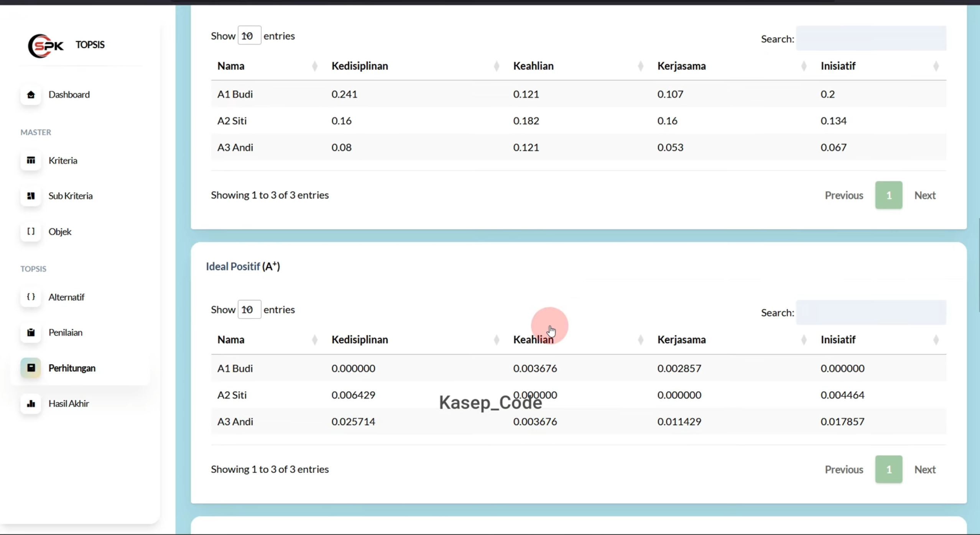
Task: Click the Penilaian clipboard icon
Action: (31, 332)
